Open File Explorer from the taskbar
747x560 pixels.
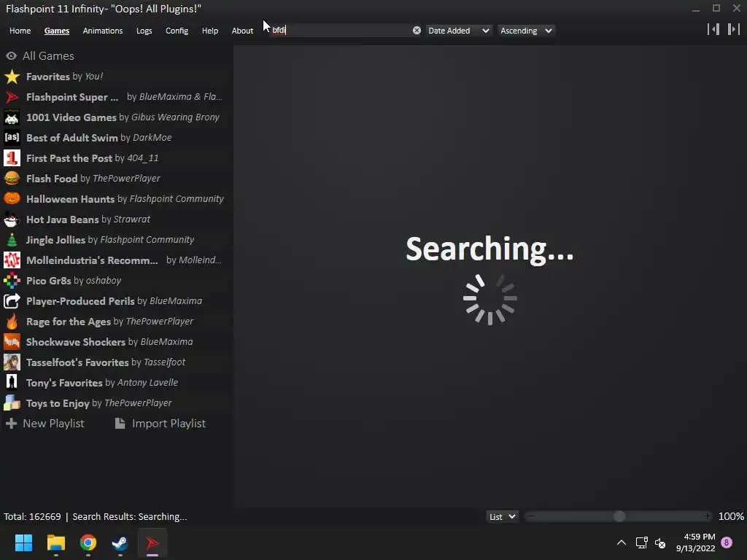55,542
